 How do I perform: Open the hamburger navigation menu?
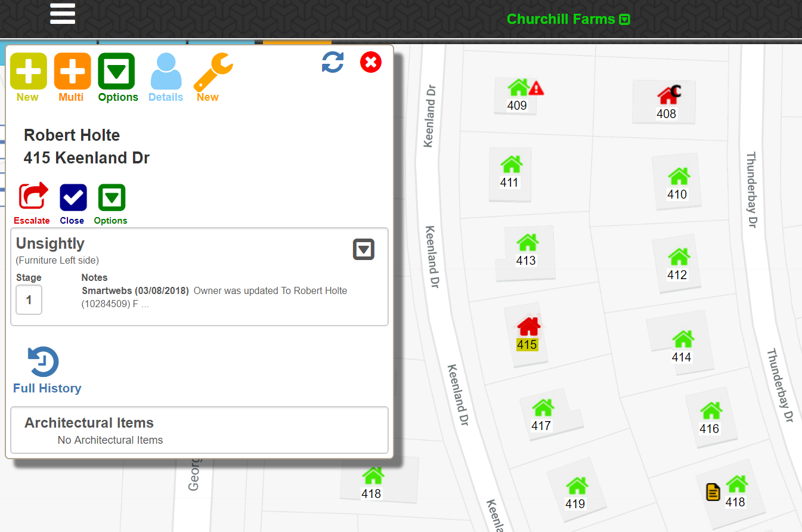click(x=62, y=13)
